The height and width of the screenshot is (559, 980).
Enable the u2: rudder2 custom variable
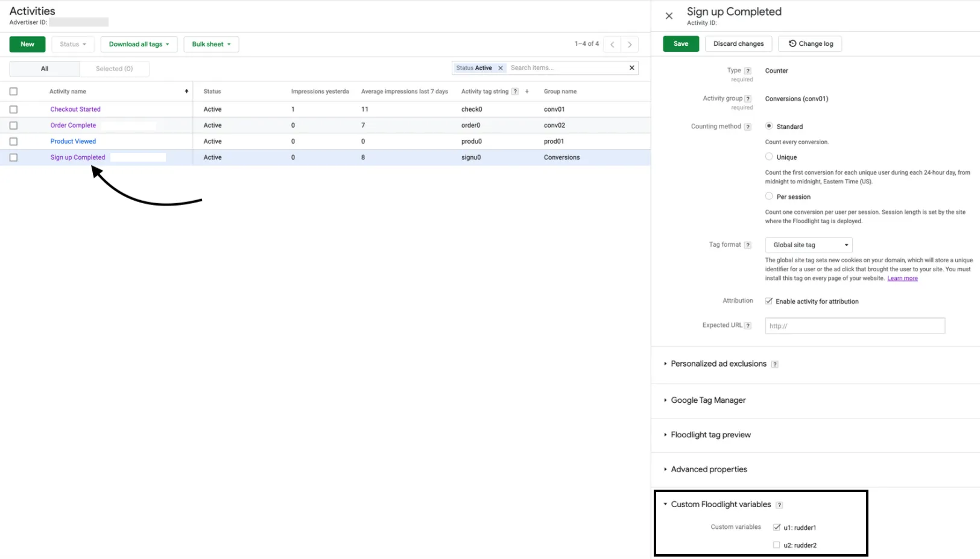coord(777,545)
